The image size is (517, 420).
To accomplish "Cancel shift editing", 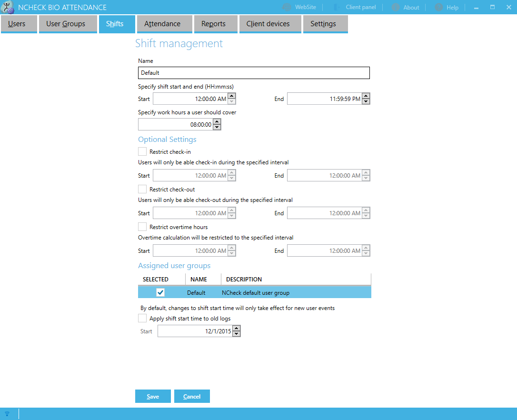I will point(192,396).
